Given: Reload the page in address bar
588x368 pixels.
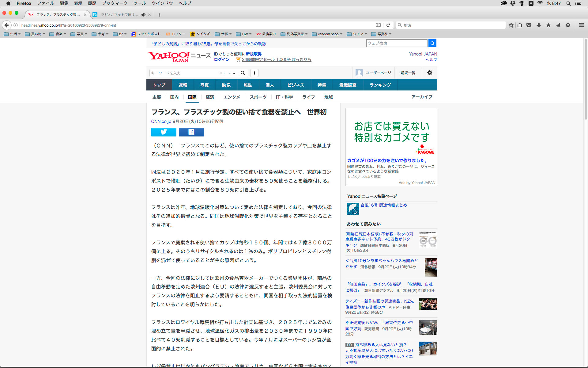Looking at the screenshot, I should [388, 25].
